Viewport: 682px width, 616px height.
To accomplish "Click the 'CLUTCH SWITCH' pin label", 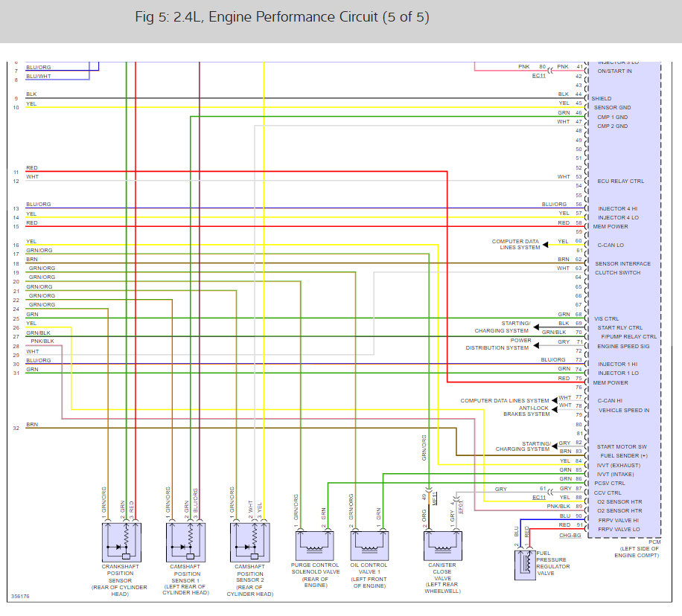I will click(618, 272).
